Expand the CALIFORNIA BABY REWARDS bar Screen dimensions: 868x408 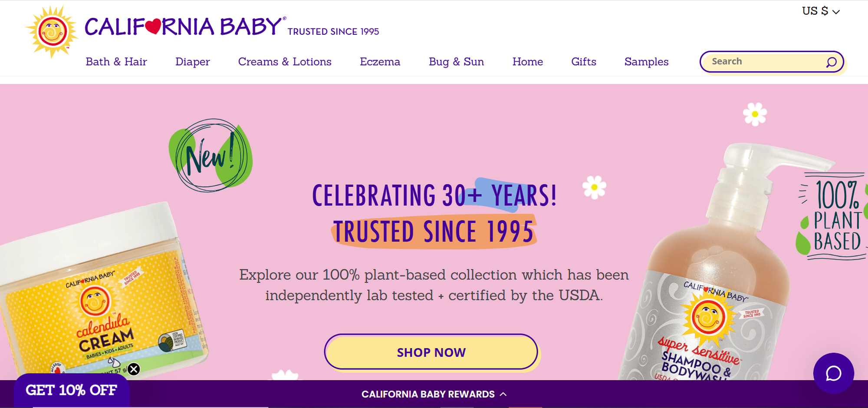pos(427,394)
